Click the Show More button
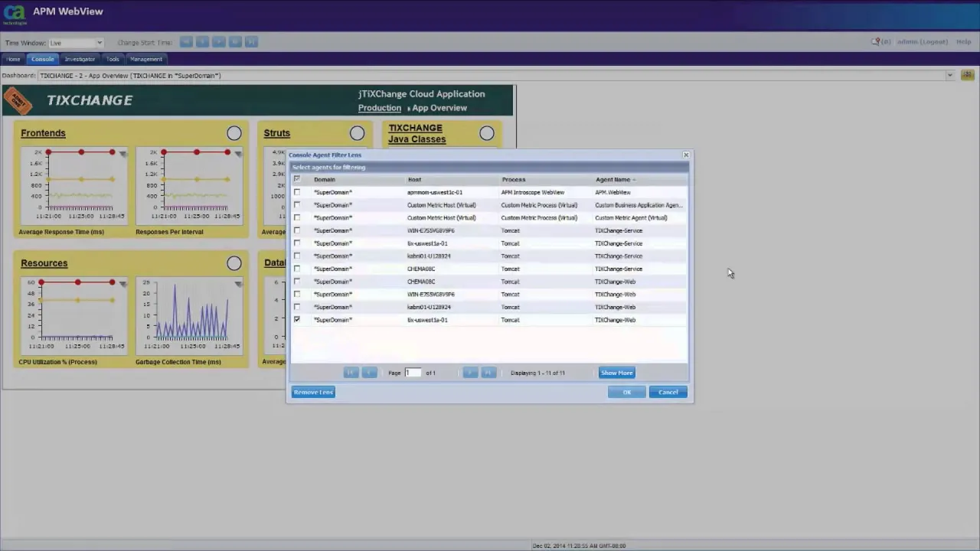Viewport: 980px width, 551px height. click(x=616, y=373)
